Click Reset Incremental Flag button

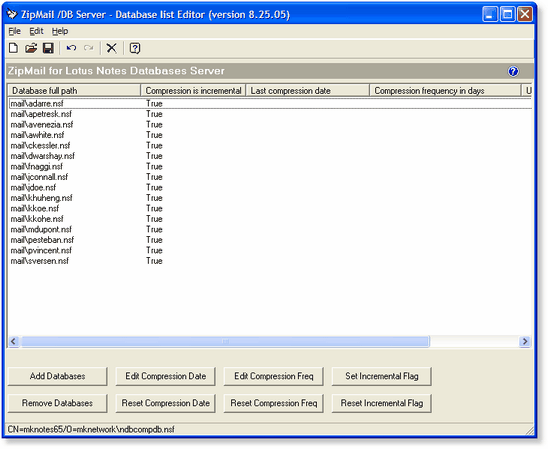[382, 403]
